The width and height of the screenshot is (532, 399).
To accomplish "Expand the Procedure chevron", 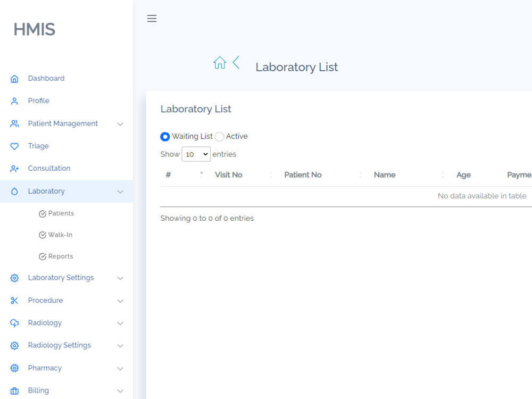I will (x=120, y=301).
